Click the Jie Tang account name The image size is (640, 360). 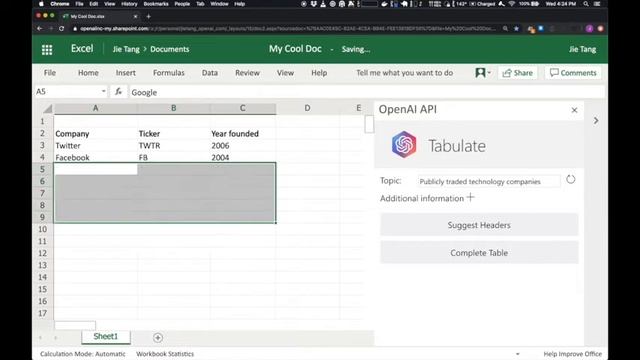click(x=582, y=49)
